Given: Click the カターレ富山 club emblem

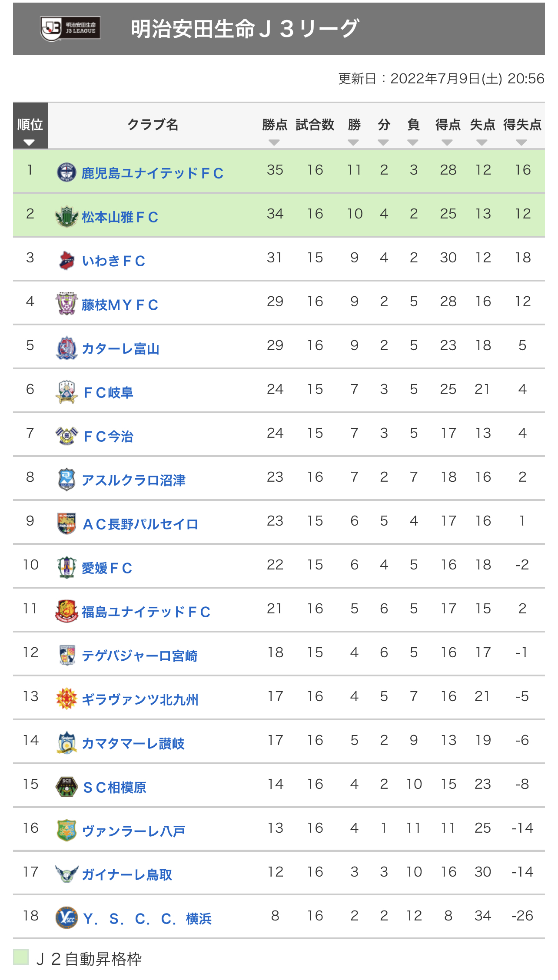Looking at the screenshot, I should tap(66, 348).
